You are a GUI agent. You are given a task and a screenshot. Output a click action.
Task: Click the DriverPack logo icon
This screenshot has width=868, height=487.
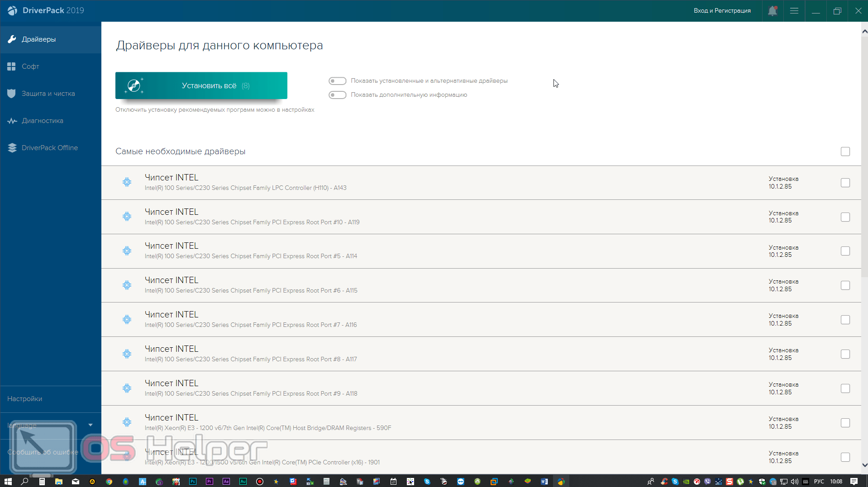pyautogui.click(x=12, y=10)
